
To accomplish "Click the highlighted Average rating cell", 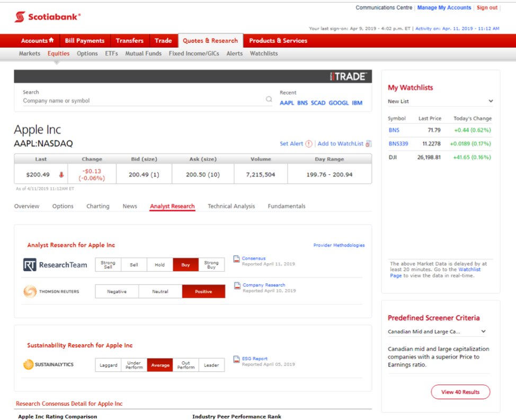I will [160, 365].
